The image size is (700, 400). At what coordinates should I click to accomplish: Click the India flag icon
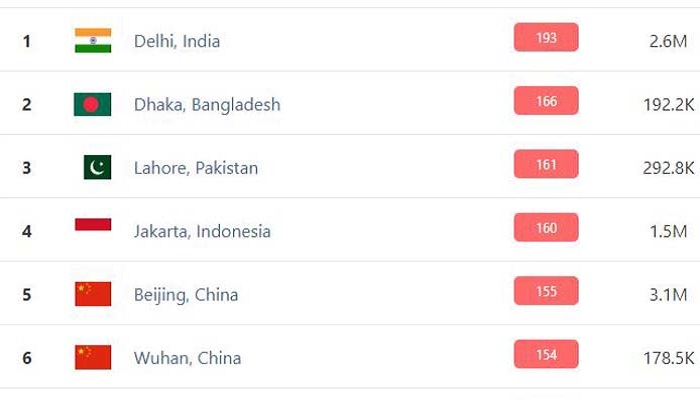click(x=93, y=41)
